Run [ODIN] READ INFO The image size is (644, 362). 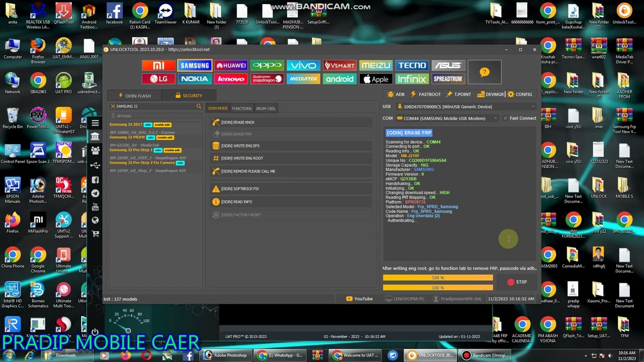click(x=292, y=202)
